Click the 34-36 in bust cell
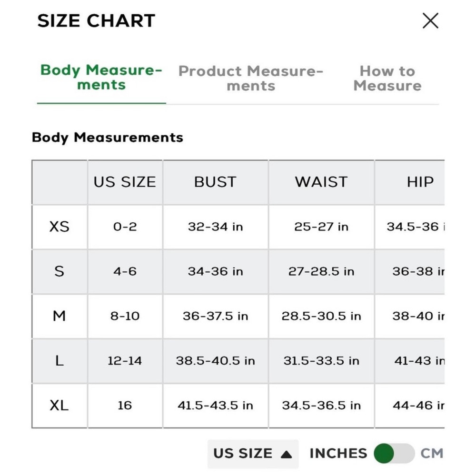This screenshot has width=476, height=476. 215,271
